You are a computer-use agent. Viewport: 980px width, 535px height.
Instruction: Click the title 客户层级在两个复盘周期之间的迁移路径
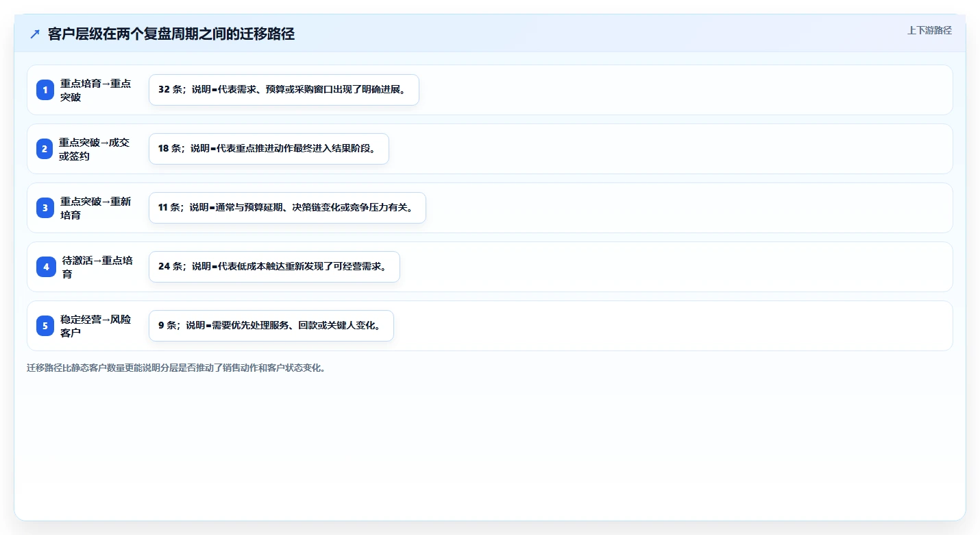pyautogui.click(x=171, y=34)
